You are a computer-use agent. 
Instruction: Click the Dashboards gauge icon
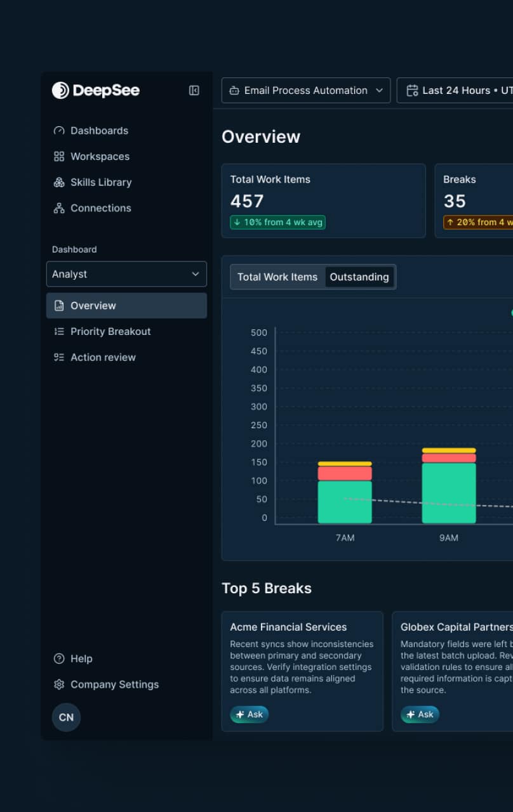(59, 131)
